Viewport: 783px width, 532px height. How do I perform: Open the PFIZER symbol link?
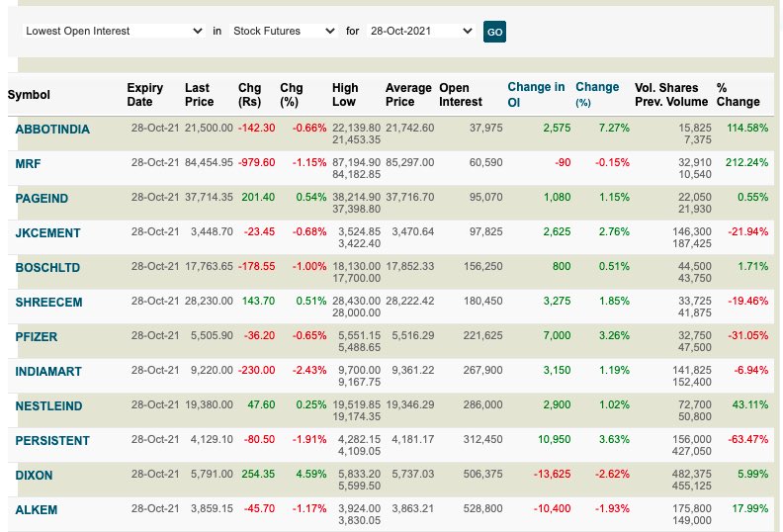coord(36,336)
